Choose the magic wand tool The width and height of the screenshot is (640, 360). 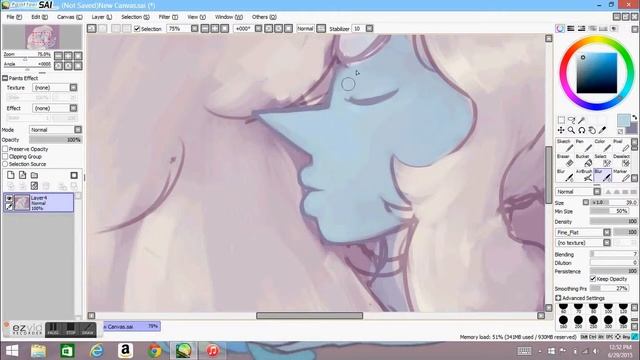pyautogui.click(x=582, y=120)
